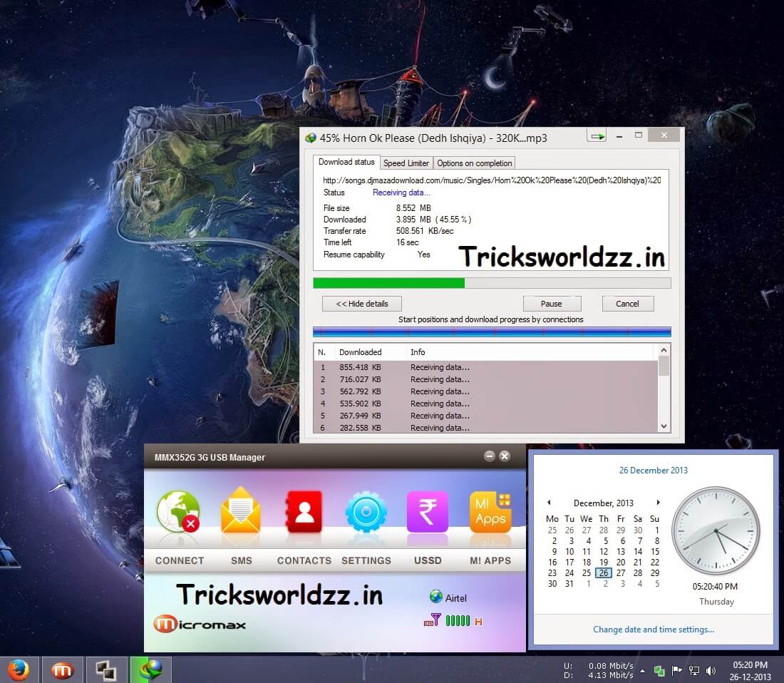Click the Hide details button
784x683 pixels.
click(x=362, y=304)
